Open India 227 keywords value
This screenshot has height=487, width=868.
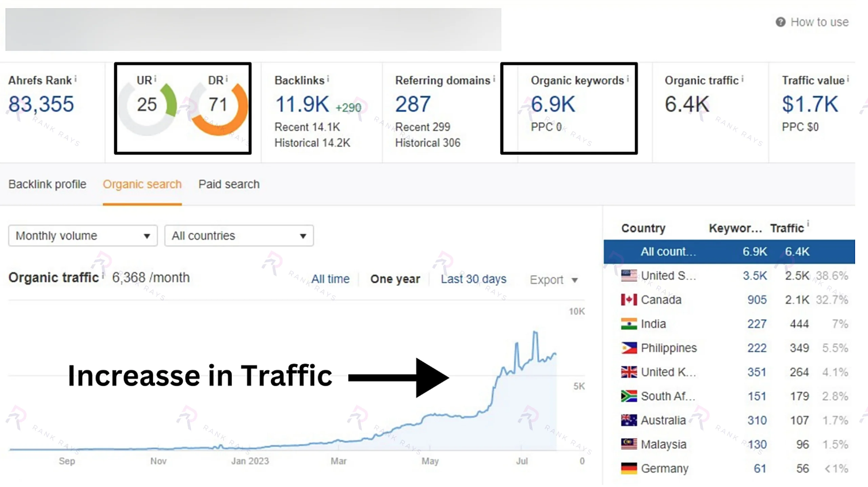click(x=757, y=324)
